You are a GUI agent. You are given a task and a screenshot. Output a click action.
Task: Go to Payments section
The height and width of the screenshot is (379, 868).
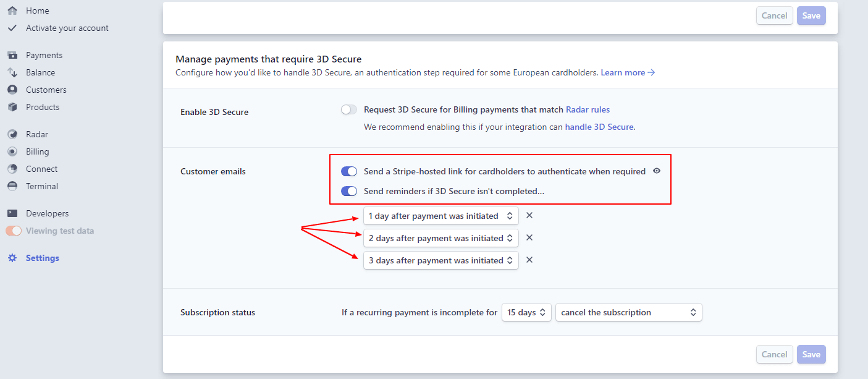point(44,55)
